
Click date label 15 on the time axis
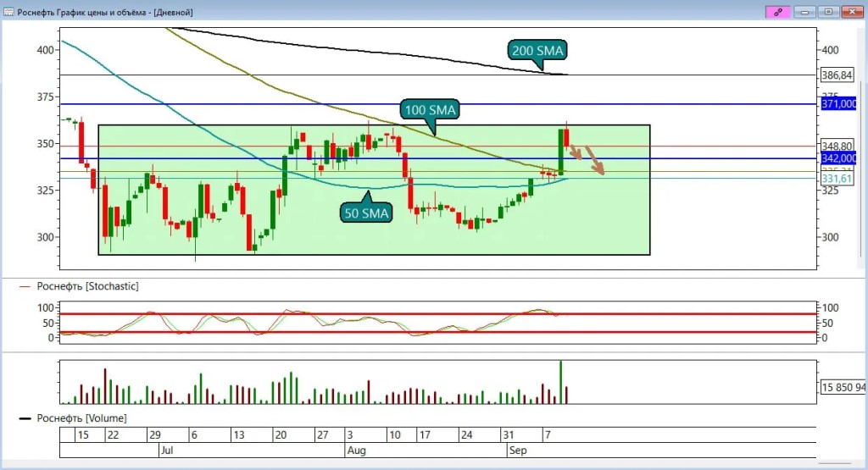83,434
